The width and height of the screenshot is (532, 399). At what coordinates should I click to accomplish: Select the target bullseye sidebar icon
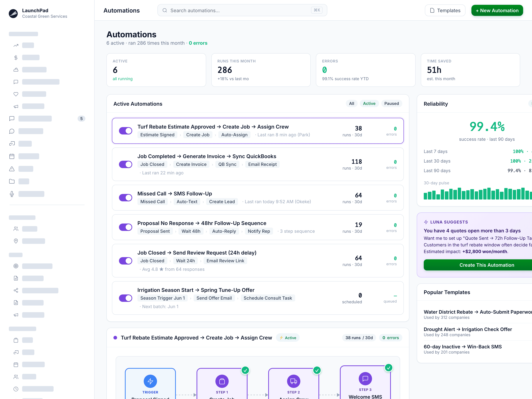click(x=16, y=266)
